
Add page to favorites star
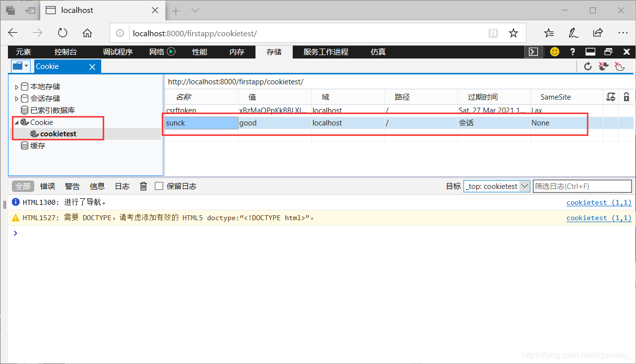513,33
